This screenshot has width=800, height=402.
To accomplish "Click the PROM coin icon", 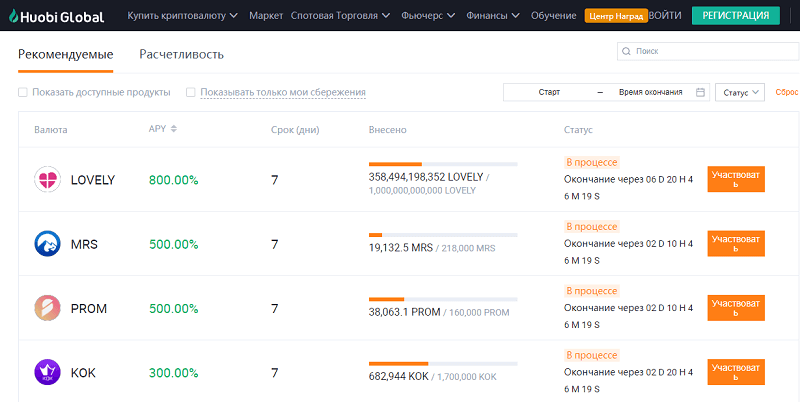I will coord(47,308).
